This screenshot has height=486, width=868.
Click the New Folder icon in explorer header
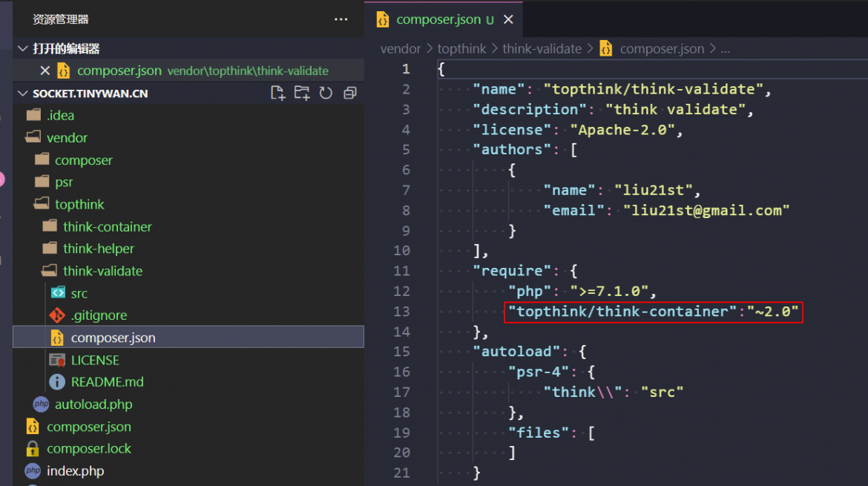(302, 93)
